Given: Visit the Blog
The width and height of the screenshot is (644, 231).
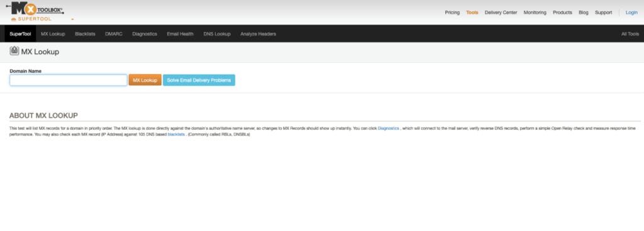Looking at the screenshot, I should tap(583, 13).
